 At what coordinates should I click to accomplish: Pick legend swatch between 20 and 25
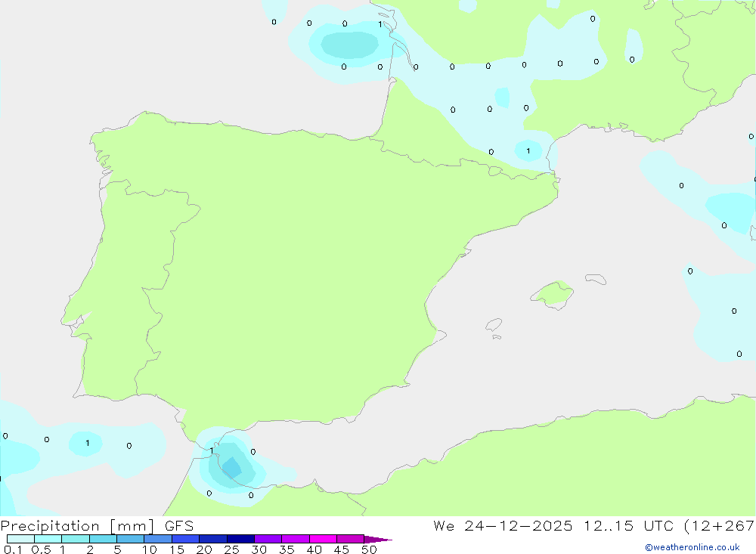pos(213,539)
